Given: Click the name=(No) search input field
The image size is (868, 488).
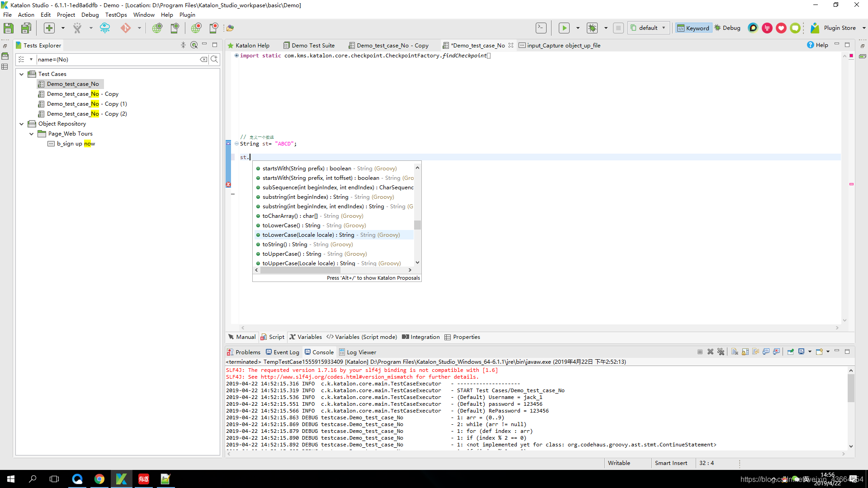Looking at the screenshot, I should [x=118, y=60].
